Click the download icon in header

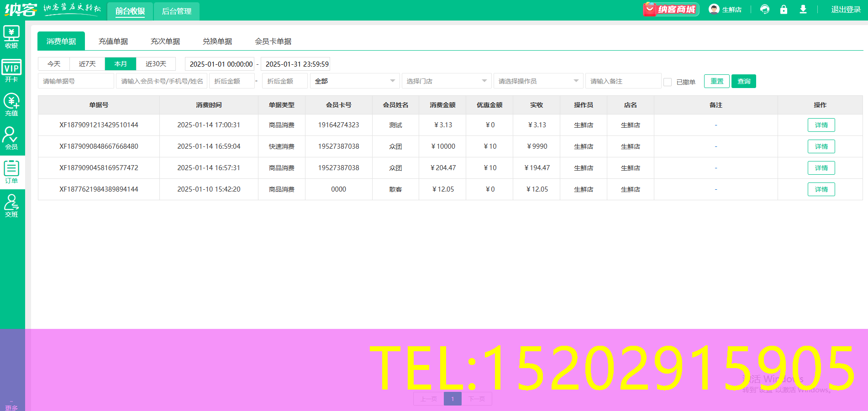pyautogui.click(x=803, y=10)
